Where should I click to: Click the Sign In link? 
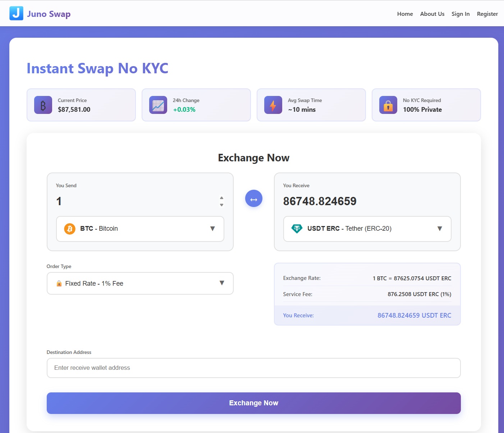[x=461, y=14]
